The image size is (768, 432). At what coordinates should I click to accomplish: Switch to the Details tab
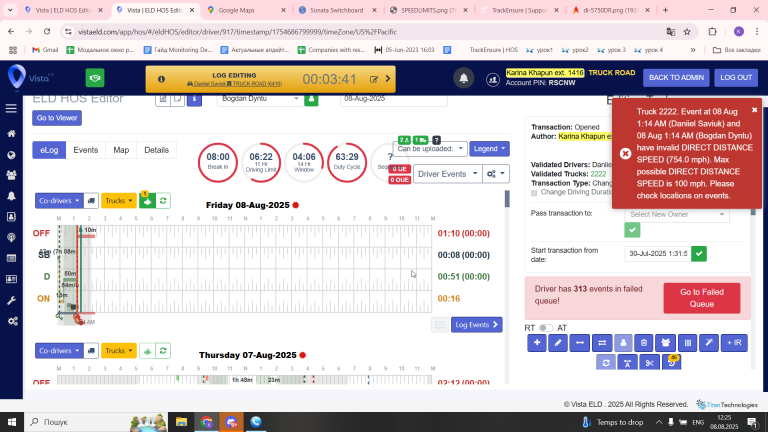click(156, 150)
